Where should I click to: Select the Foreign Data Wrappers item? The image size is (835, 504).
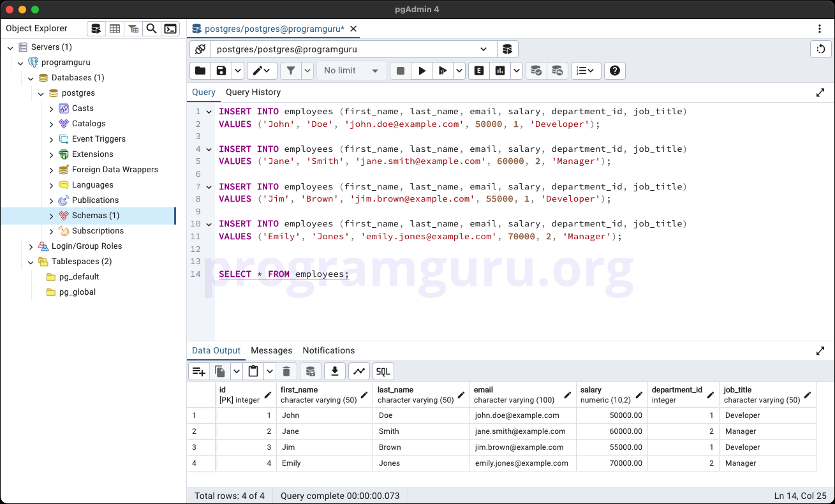tap(115, 170)
